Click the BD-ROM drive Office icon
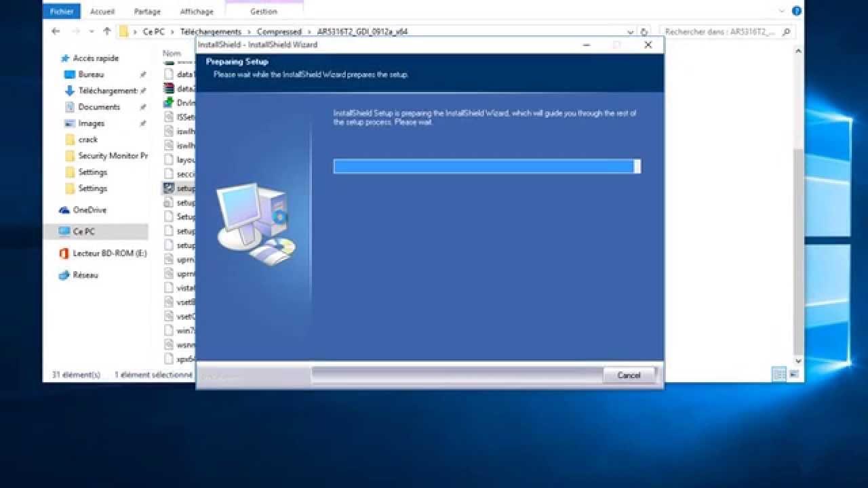This screenshot has width=868, height=488. 64,253
